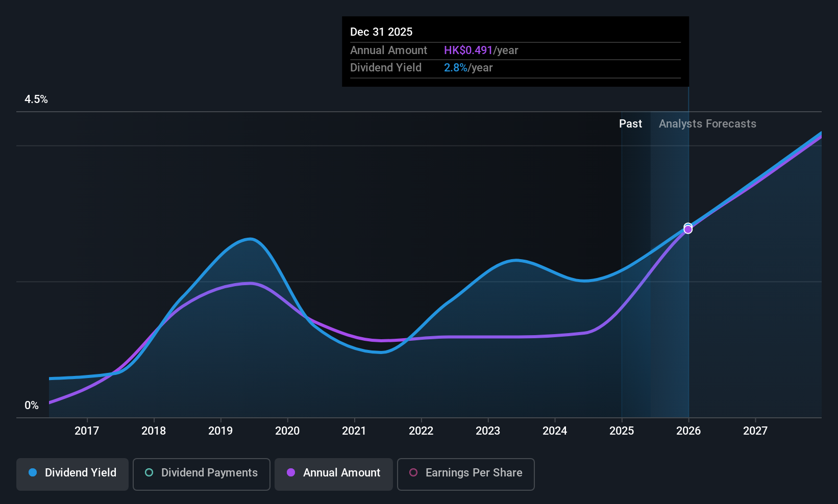Click the Dec 31 2025 tooltip date
Viewport: 838px width, 504px height.
click(381, 32)
